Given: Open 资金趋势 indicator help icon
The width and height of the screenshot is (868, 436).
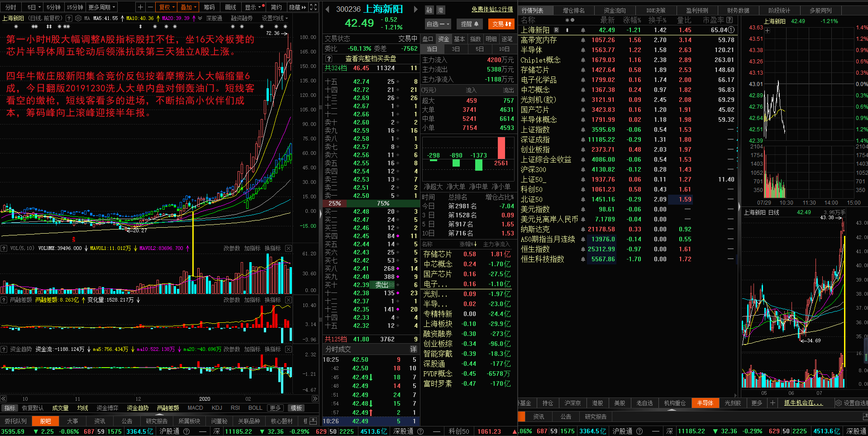Looking at the screenshot, I should click(x=4, y=349).
